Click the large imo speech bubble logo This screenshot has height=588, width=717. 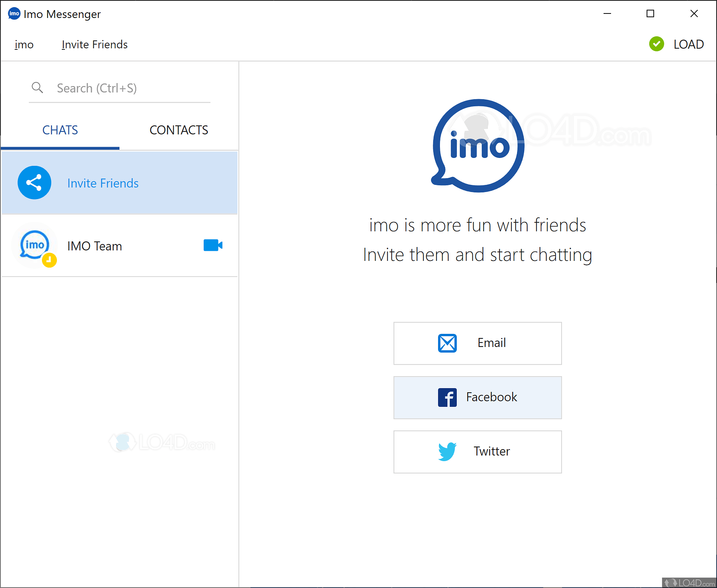tap(477, 146)
